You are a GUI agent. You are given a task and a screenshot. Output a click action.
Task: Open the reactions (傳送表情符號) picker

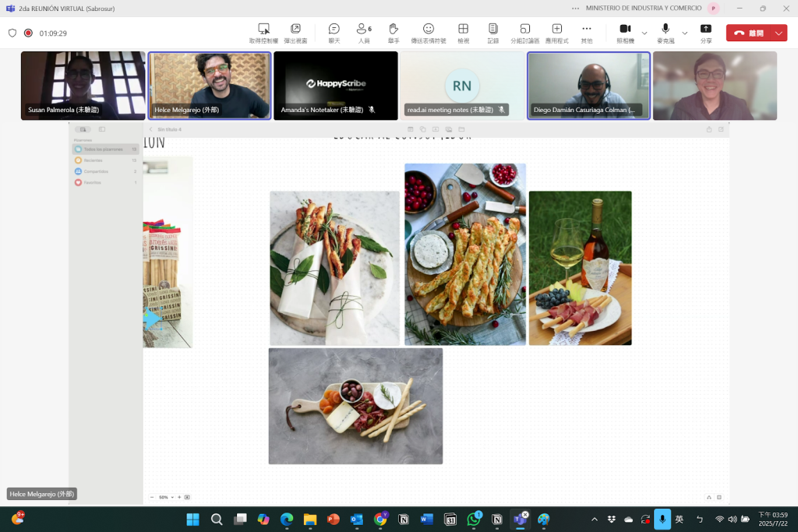tap(429, 33)
